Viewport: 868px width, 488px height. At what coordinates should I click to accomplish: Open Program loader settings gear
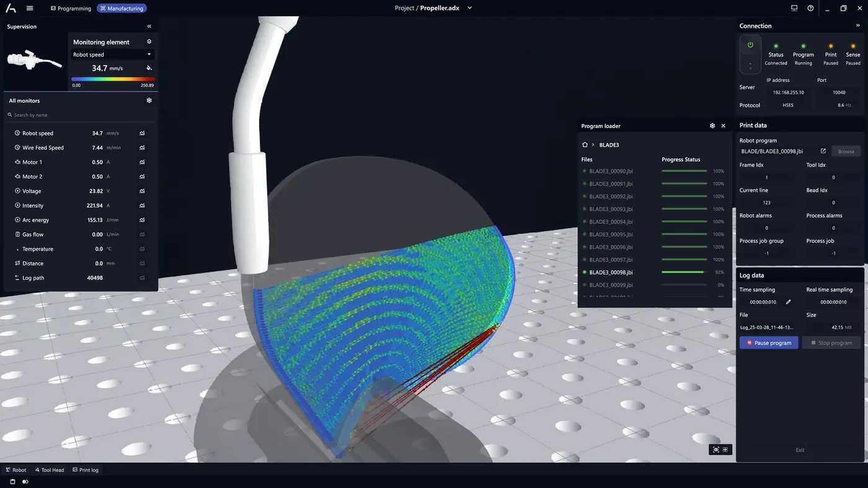tap(712, 126)
